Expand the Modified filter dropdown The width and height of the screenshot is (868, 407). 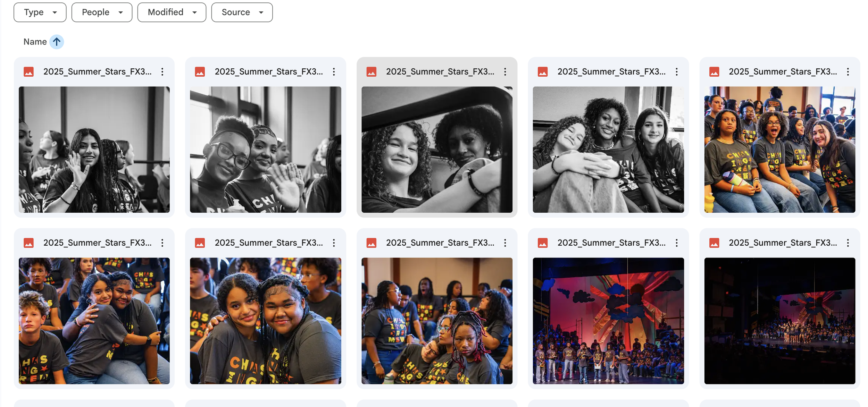point(172,12)
